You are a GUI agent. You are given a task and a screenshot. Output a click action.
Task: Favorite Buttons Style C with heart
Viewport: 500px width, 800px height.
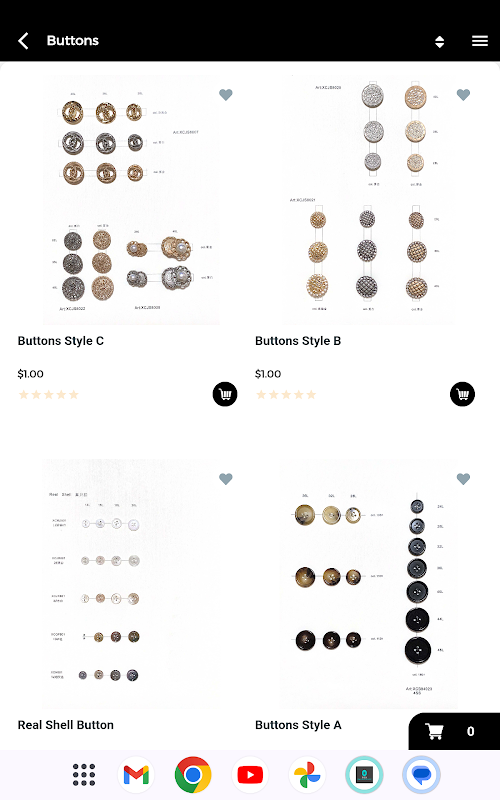click(x=226, y=94)
